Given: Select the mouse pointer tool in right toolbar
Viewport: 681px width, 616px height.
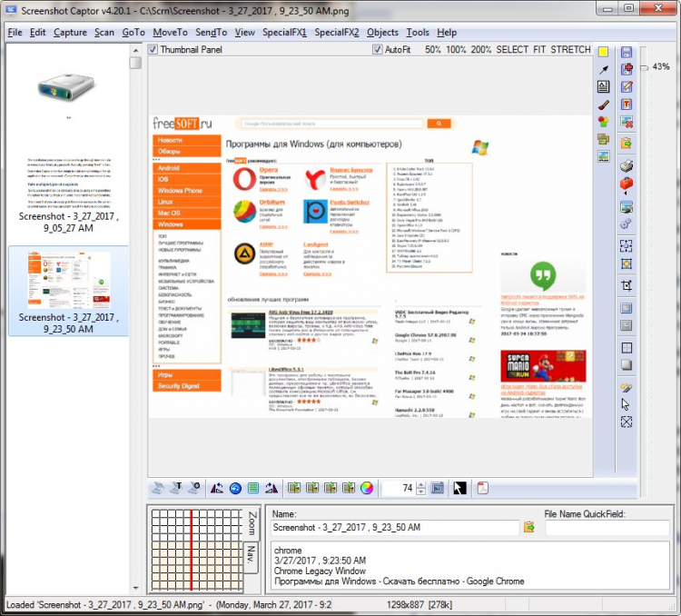Looking at the screenshot, I should pos(626,404).
